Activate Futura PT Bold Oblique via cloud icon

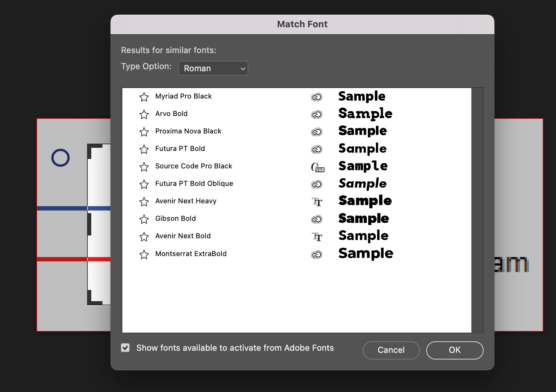coord(317,184)
